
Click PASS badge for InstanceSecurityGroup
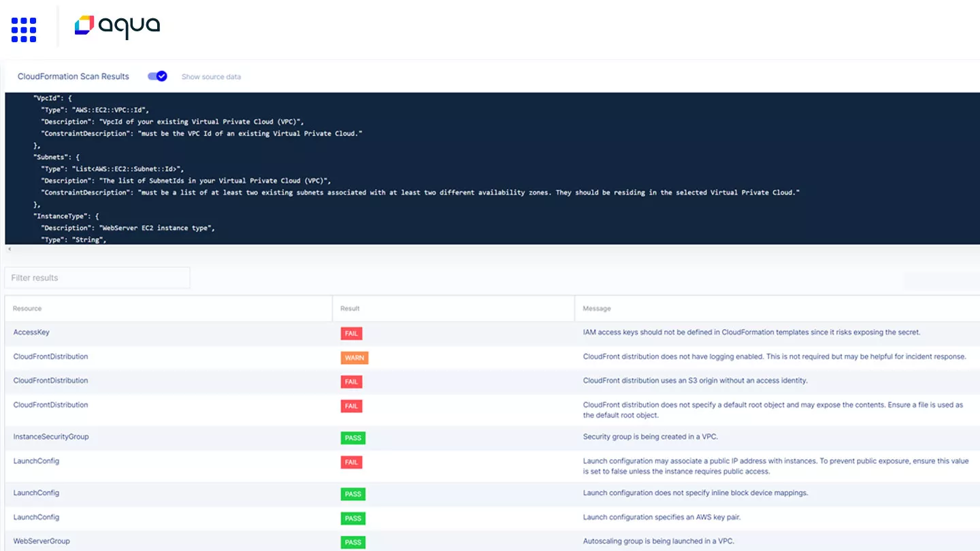(x=353, y=438)
